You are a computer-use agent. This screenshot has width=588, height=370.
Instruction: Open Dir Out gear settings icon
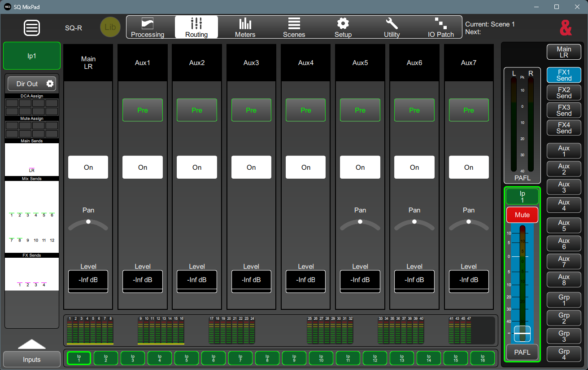coord(50,84)
